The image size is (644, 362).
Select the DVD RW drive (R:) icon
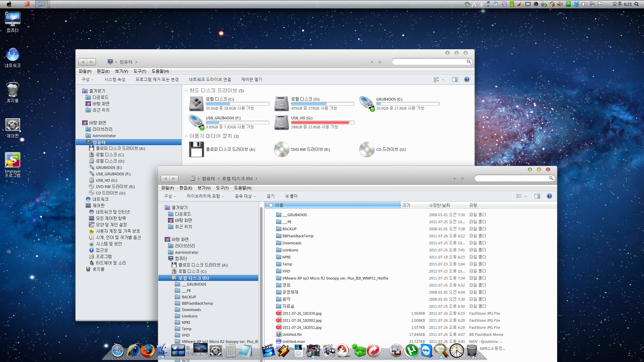point(281,149)
